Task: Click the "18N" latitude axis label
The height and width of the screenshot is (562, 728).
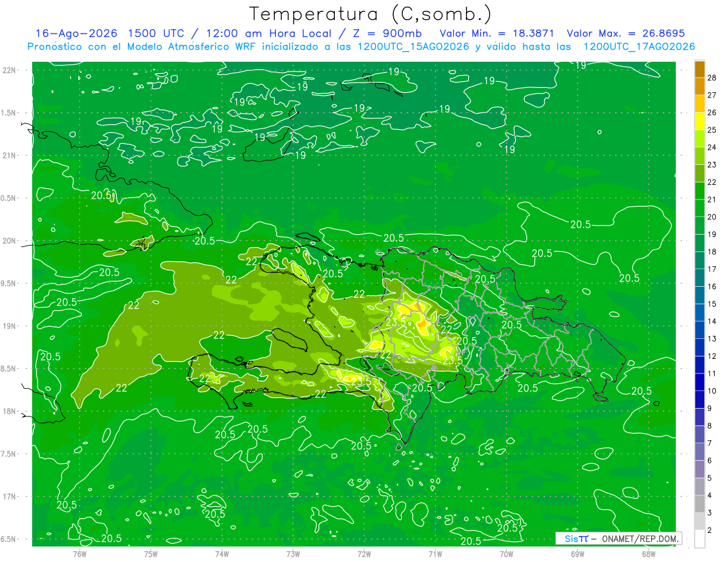Action: pos(10,411)
